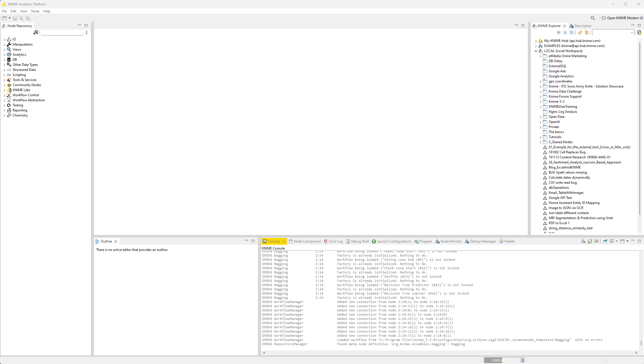Switch to the Debug Shell tab
The width and height of the screenshot is (644, 364).
click(x=357, y=241)
